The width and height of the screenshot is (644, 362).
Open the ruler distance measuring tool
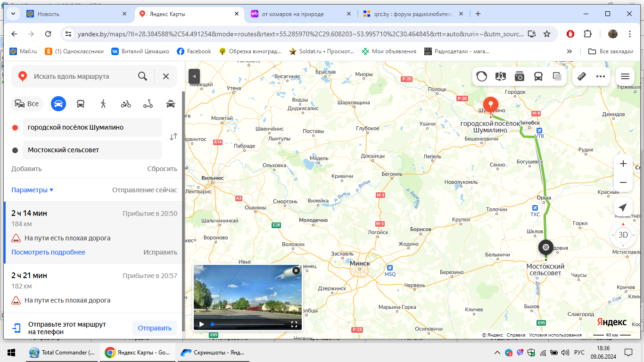coord(582,76)
